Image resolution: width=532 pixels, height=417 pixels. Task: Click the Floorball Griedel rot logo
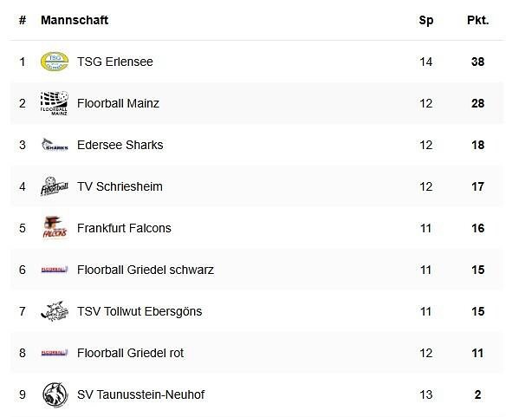[55, 353]
